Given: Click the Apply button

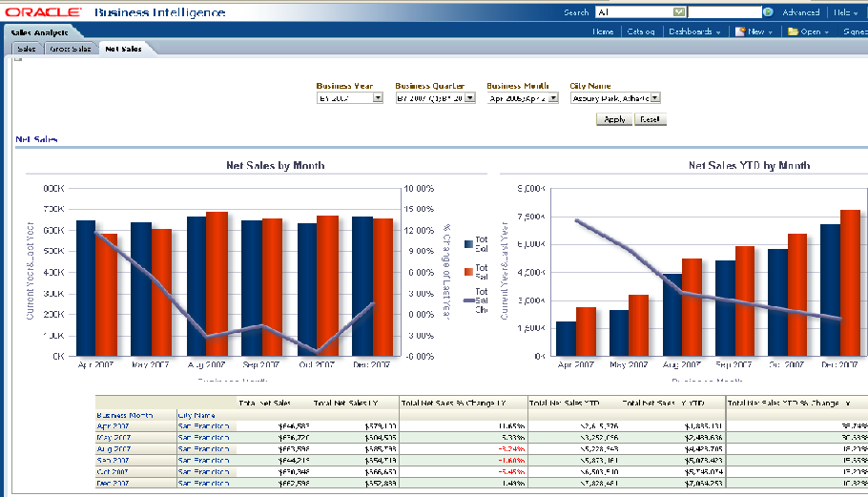Looking at the screenshot, I should [x=614, y=119].
